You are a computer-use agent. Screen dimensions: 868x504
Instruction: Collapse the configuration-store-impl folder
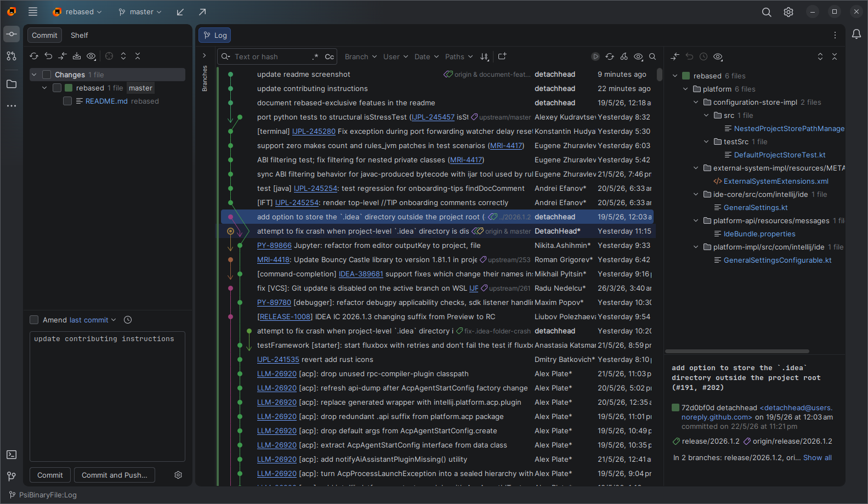(696, 102)
